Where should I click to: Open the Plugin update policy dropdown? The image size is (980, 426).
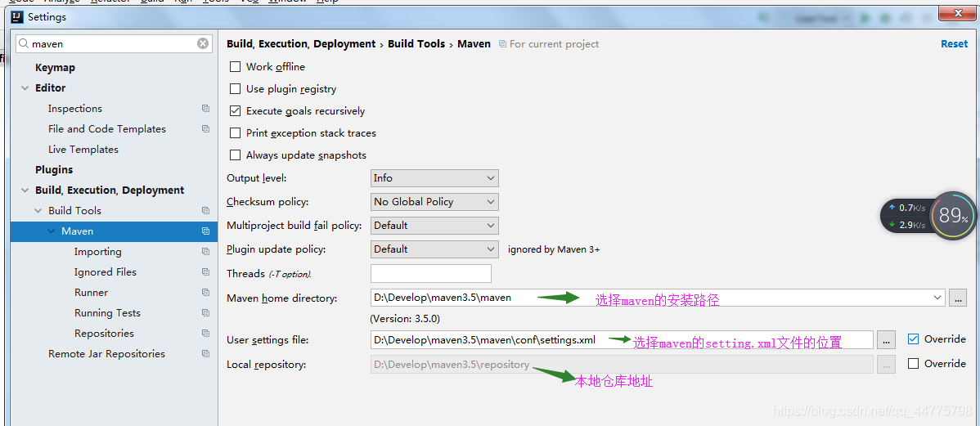(x=434, y=249)
